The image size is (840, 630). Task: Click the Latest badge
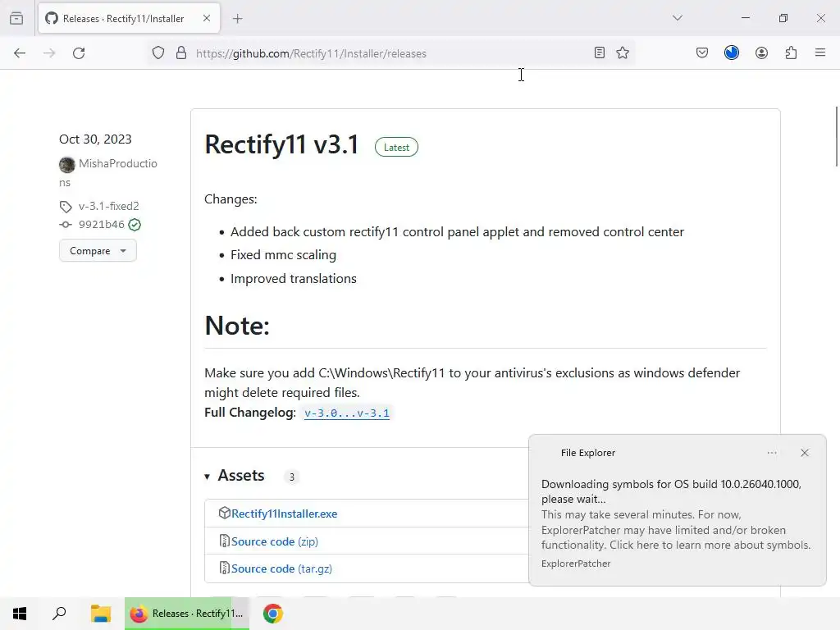396,148
